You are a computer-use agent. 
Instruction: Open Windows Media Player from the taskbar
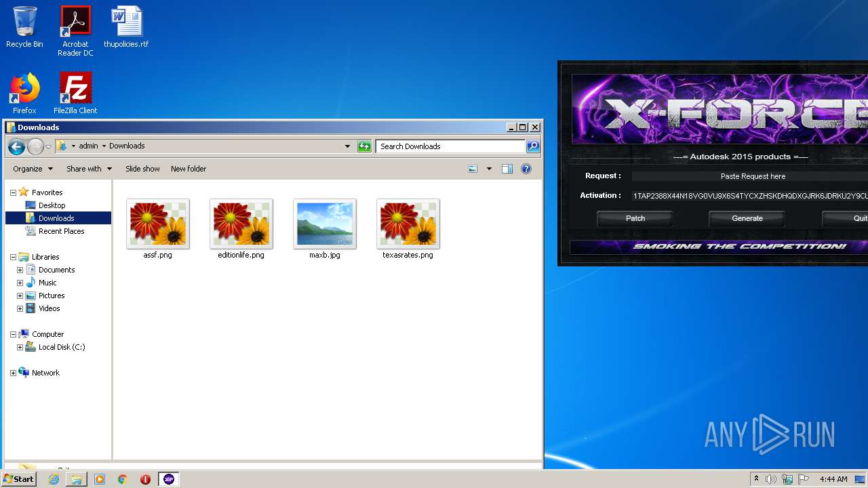[100, 479]
